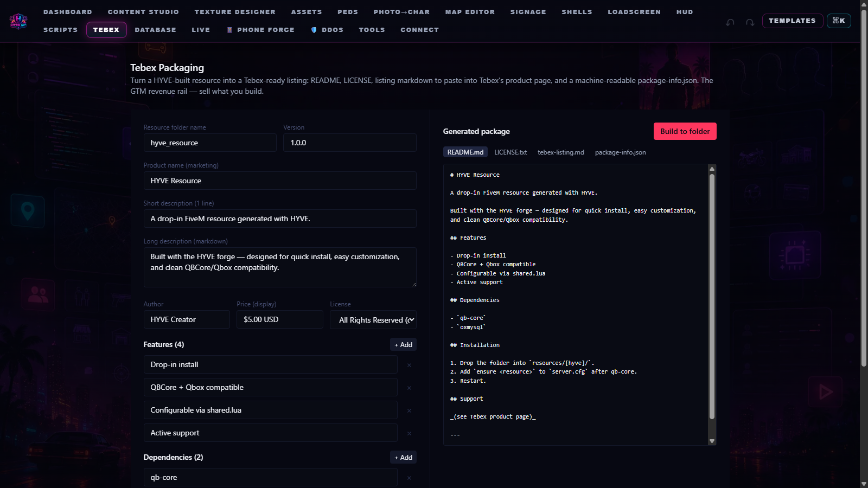The image size is (868, 488).
Task: Show the package-info.json tab
Action: [x=620, y=152]
